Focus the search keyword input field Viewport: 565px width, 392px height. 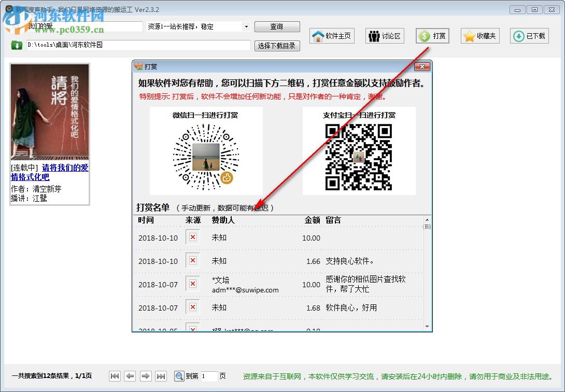pos(84,26)
